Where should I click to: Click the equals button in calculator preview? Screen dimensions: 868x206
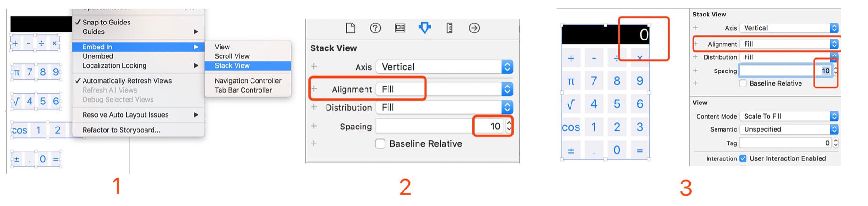click(640, 151)
